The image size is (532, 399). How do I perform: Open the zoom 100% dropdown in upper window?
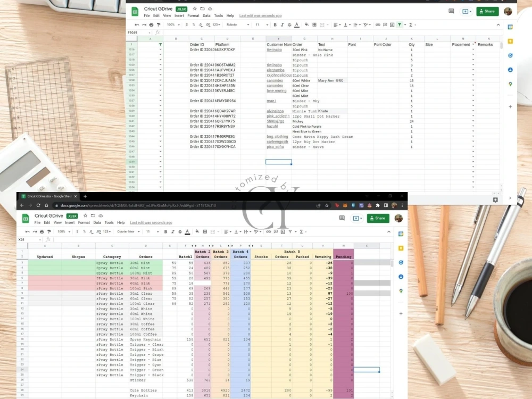pos(173,25)
